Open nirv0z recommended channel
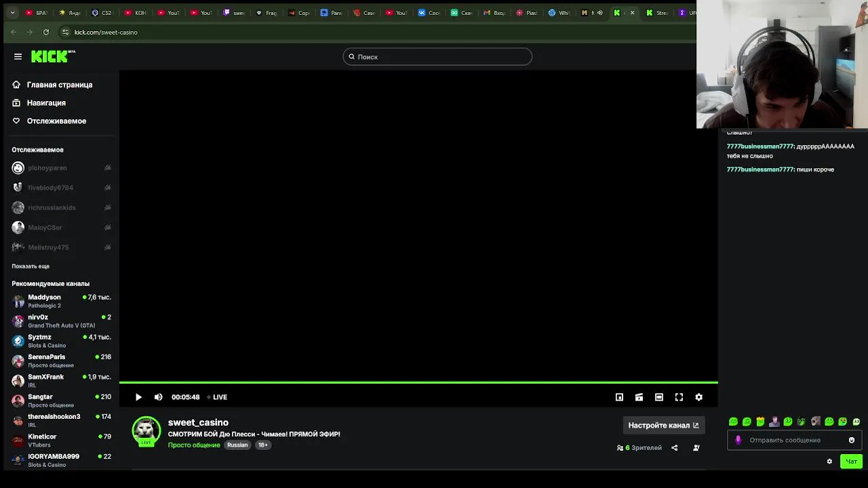The height and width of the screenshot is (488, 868). click(x=61, y=321)
